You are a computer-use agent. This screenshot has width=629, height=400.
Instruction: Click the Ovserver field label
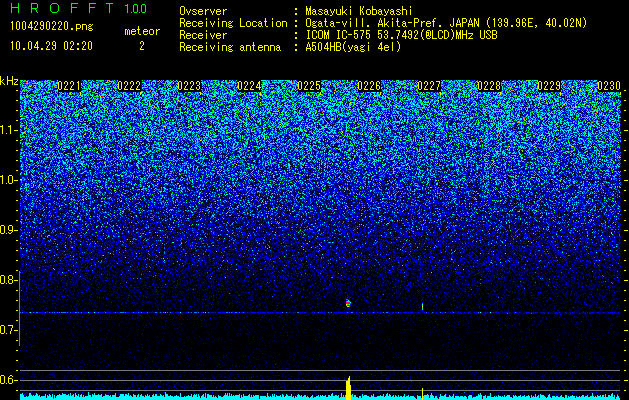[203, 11]
